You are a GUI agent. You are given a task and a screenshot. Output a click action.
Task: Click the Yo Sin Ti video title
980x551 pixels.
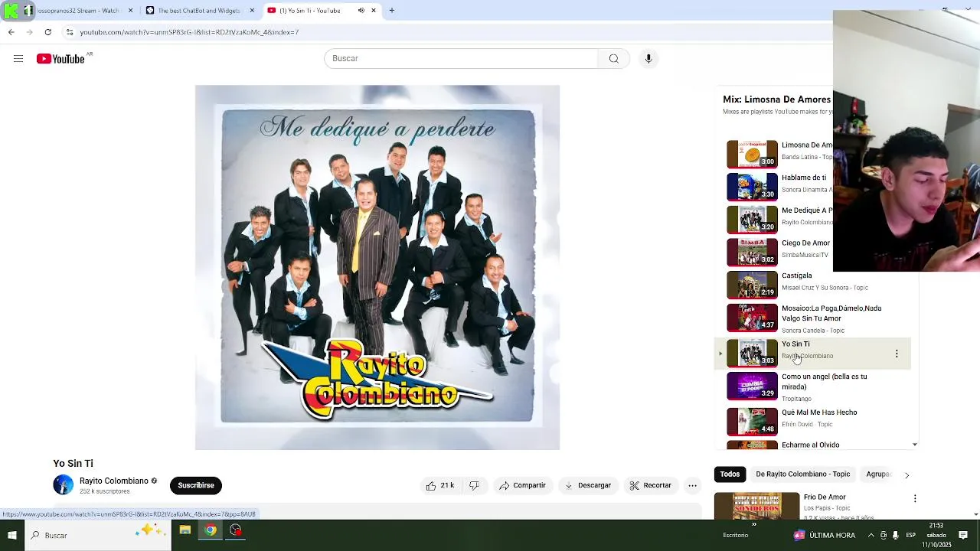(x=73, y=464)
